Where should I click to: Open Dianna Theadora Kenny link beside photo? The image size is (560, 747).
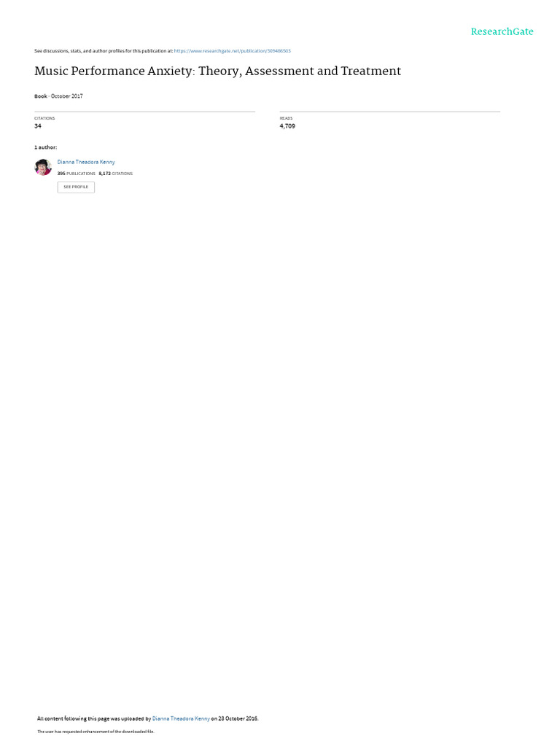(x=86, y=162)
